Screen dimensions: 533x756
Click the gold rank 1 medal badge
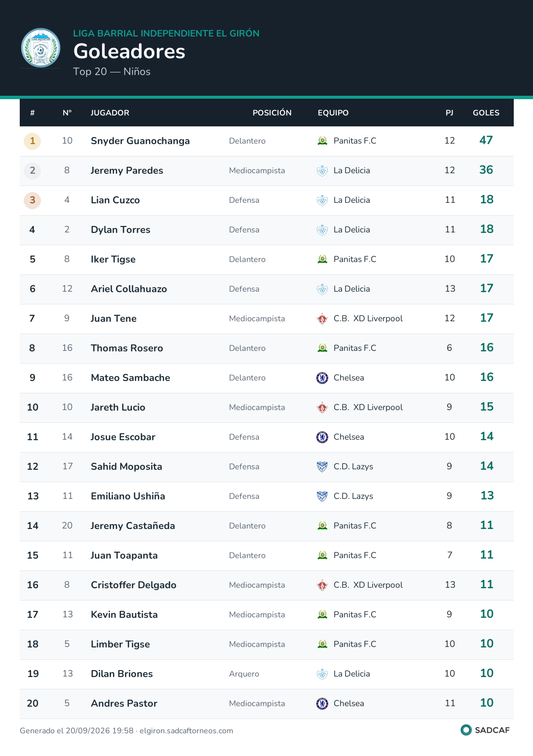[33, 141]
